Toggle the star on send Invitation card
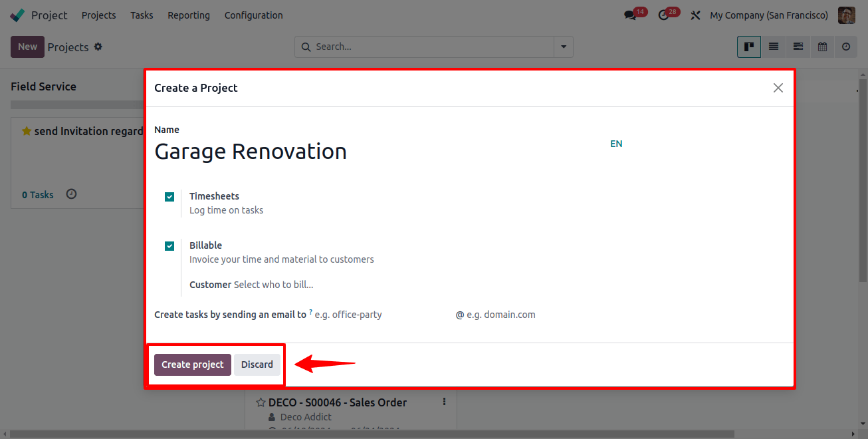The width and height of the screenshot is (868, 439). (x=27, y=131)
